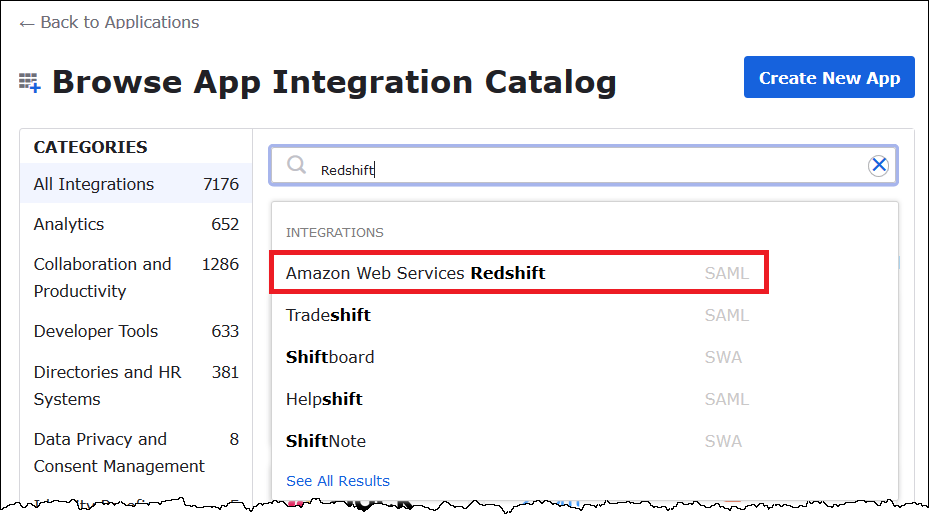Viewport: 929px width, 515px height.
Task: Click the Redshift search input field
Action: [x=580, y=167]
